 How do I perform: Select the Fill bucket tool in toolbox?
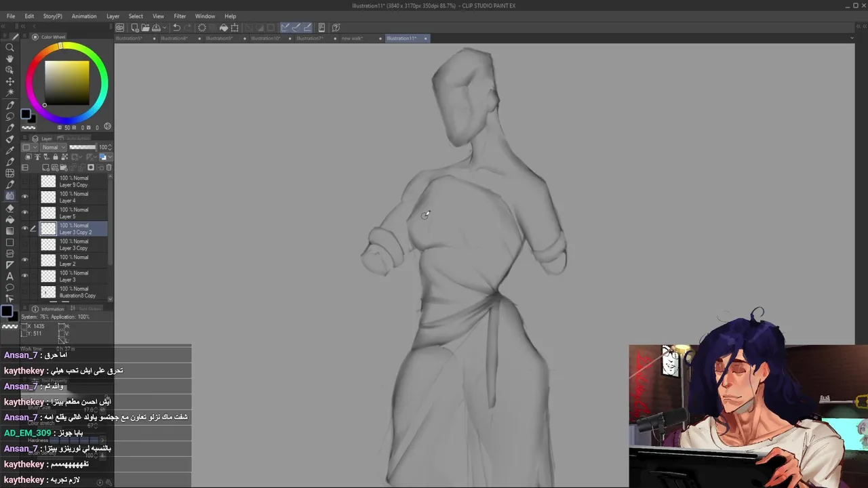click(9, 220)
